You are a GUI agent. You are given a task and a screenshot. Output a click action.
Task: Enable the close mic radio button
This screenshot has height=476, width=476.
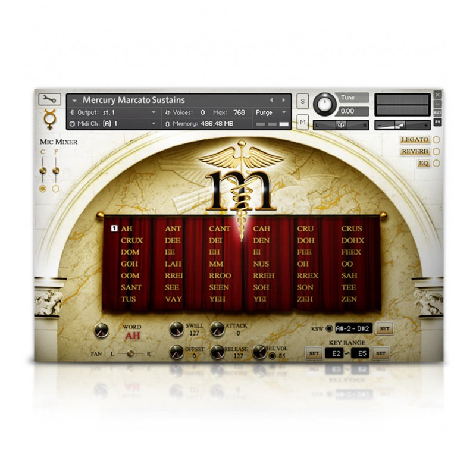click(42, 189)
